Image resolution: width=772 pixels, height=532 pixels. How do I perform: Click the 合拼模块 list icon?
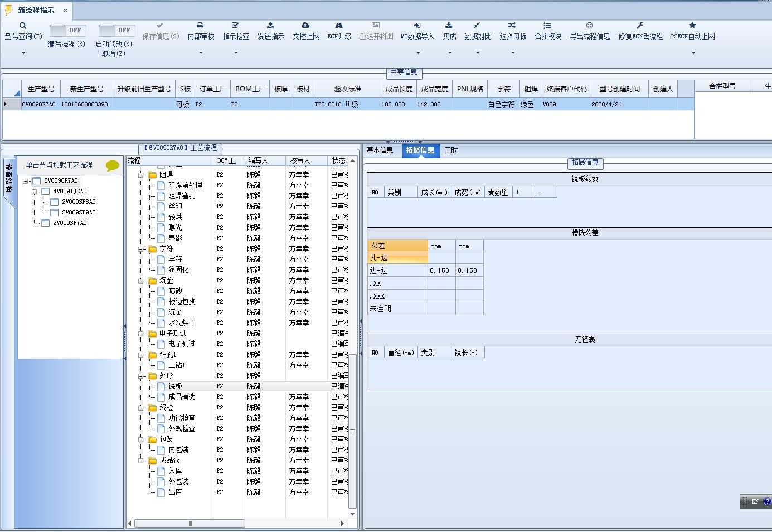pyautogui.click(x=547, y=25)
